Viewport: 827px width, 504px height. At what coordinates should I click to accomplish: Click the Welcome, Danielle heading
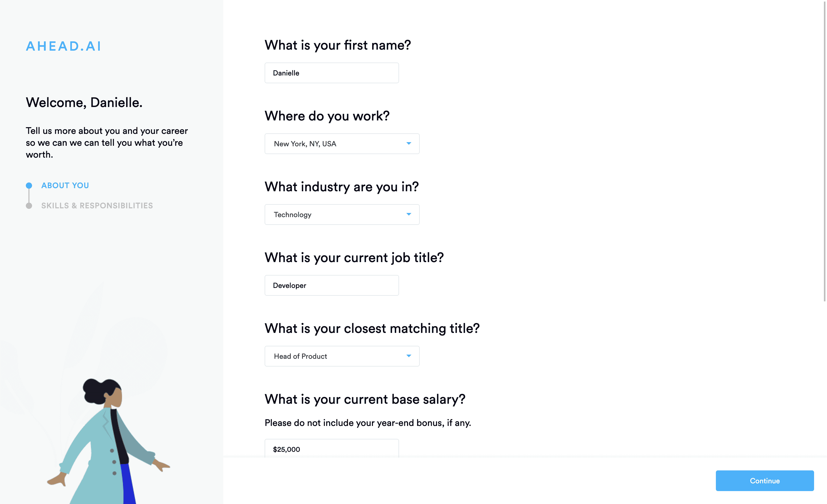(x=84, y=102)
